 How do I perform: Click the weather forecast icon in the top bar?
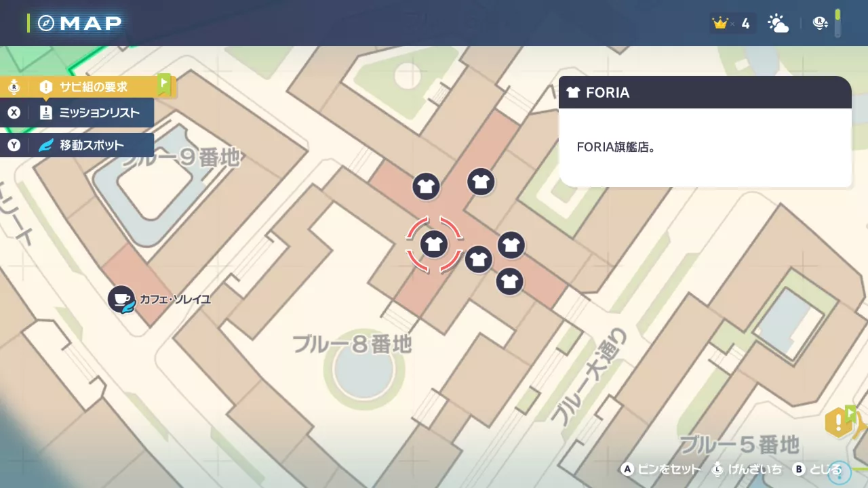[x=778, y=22]
